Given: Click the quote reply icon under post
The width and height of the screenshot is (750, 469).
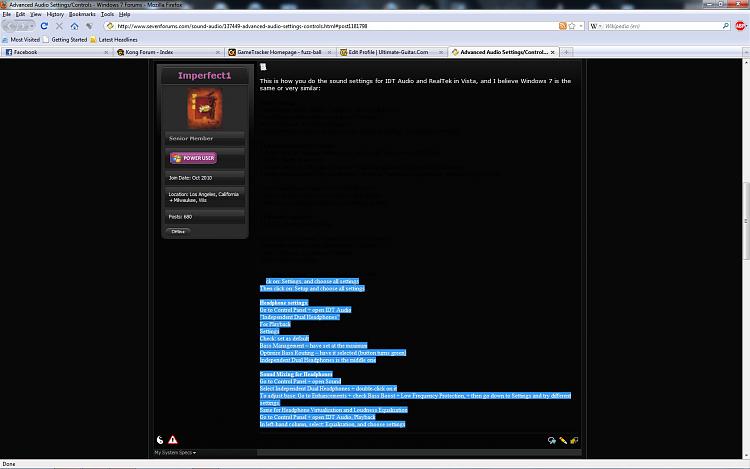Looking at the screenshot, I should pyautogui.click(x=552, y=440).
